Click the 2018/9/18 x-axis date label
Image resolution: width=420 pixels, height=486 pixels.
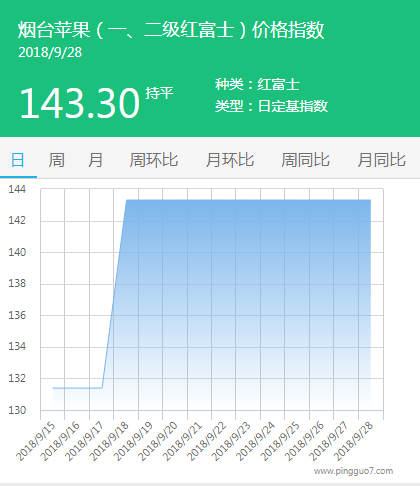click(109, 441)
